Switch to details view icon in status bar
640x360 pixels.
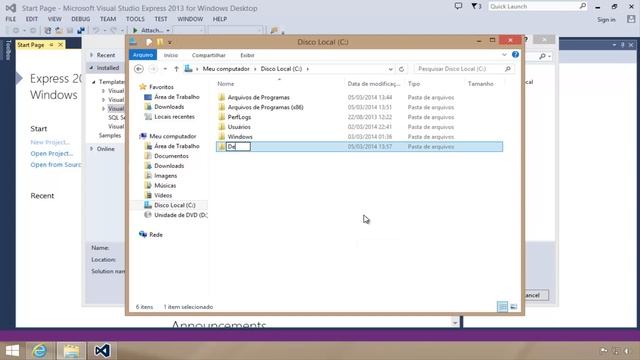[x=502, y=307]
